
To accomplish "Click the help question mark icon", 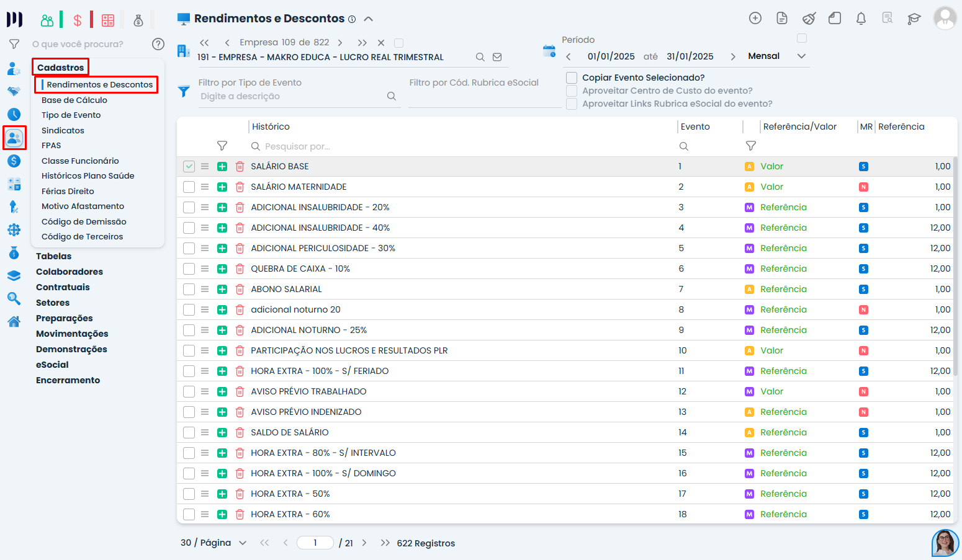I will tap(158, 44).
